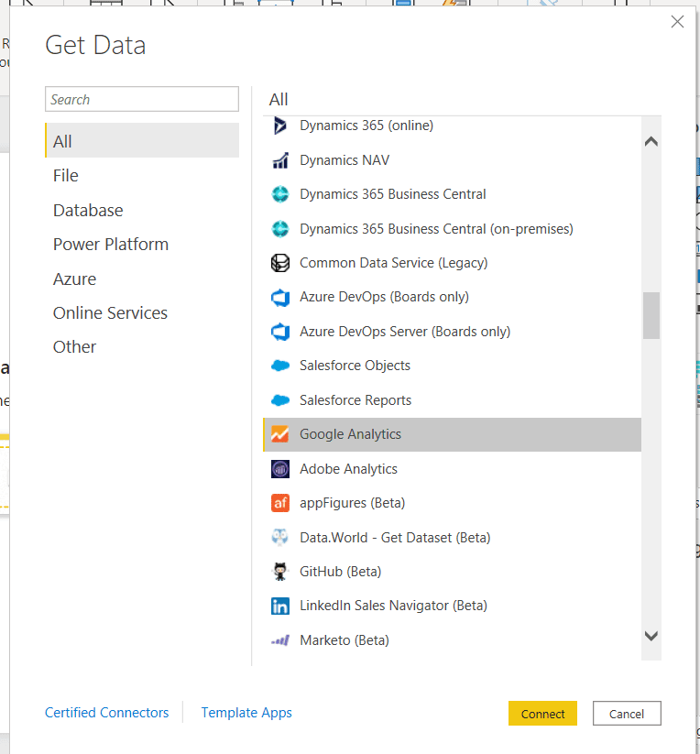Click the Adobe Analytics icon
700x754 pixels.
280,469
